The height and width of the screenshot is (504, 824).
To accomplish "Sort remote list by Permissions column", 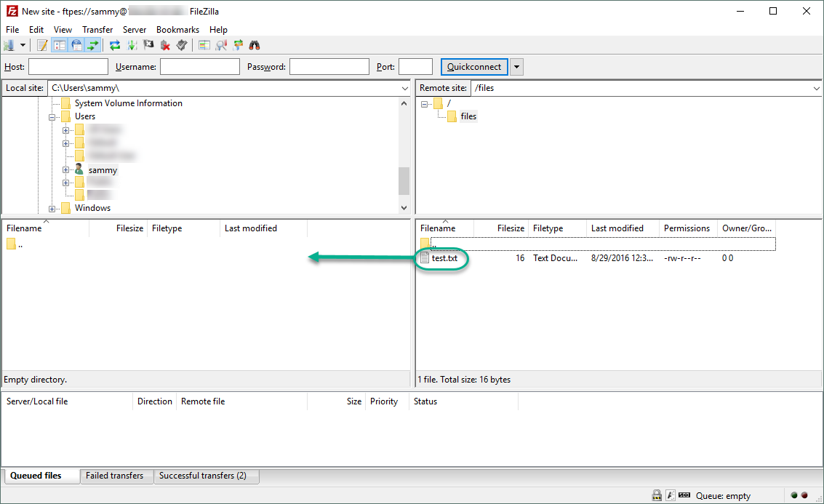I will [688, 228].
